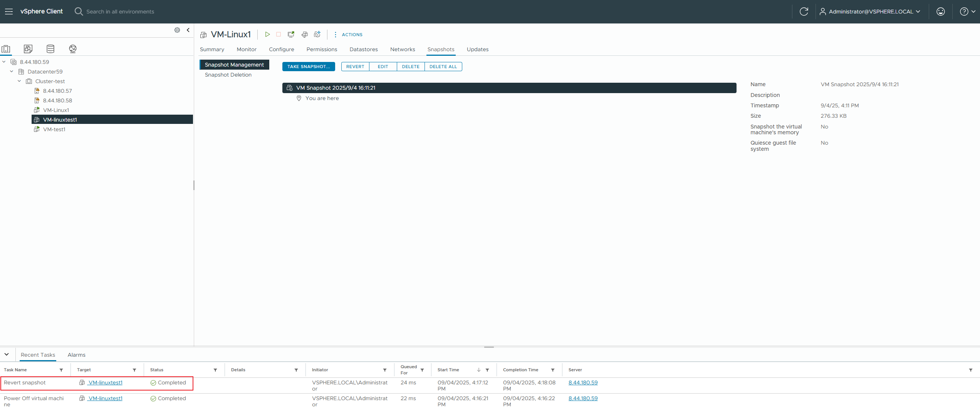980x409 pixels.
Task: Open VM-linuxtest1 link in Power Off row
Action: pos(105,398)
